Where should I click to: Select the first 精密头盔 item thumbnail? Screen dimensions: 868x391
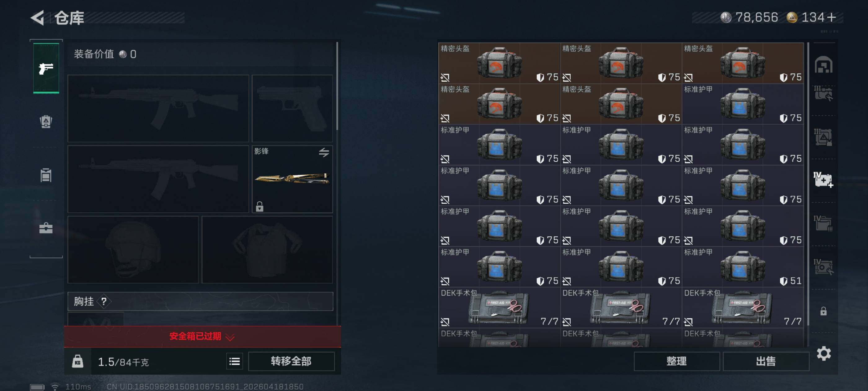[x=499, y=63]
